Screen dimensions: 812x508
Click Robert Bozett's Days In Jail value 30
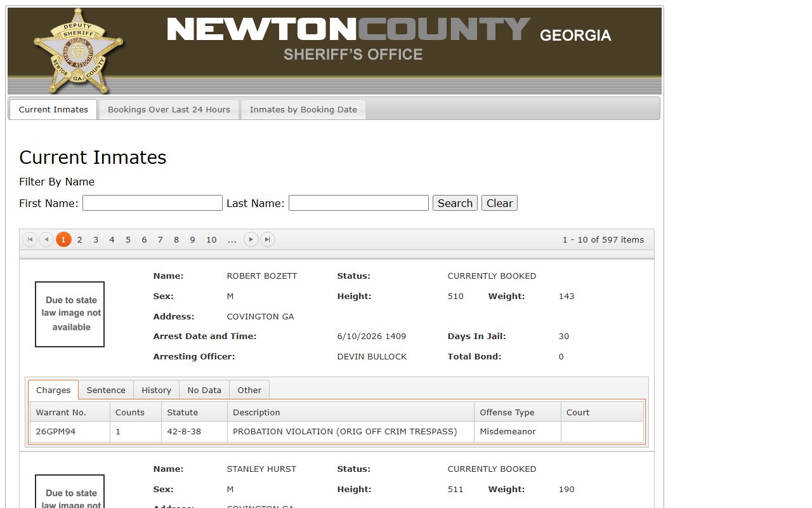pos(564,336)
